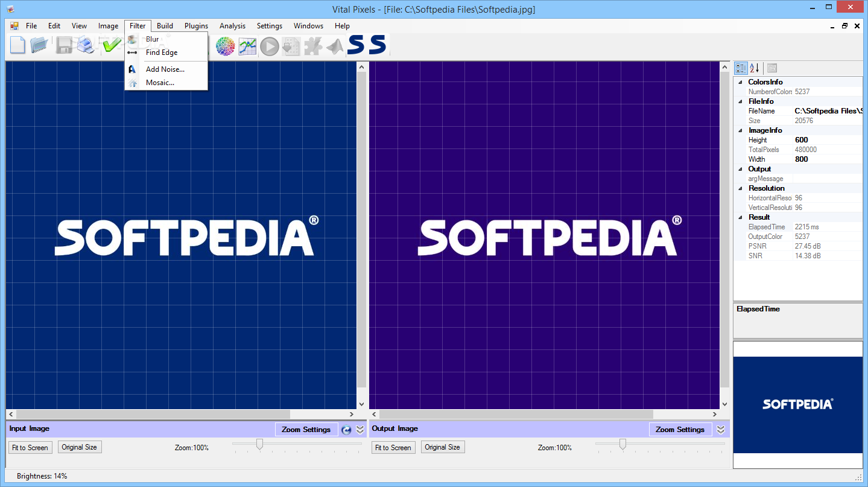The image size is (868, 487).
Task: Select Mosaic... in the Filter menu
Action: [x=166, y=83]
